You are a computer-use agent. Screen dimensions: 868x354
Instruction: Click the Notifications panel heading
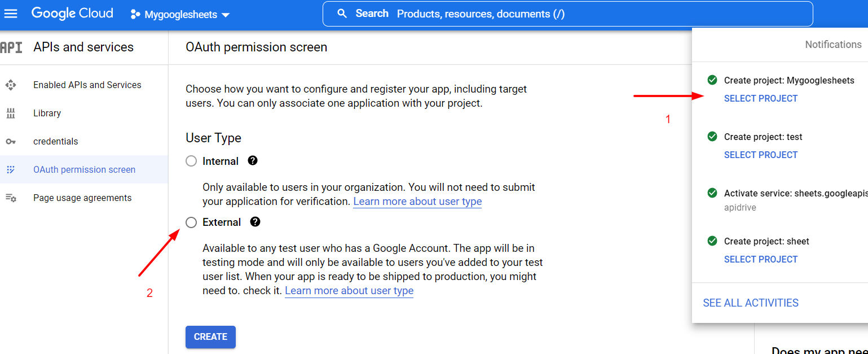pyautogui.click(x=833, y=45)
